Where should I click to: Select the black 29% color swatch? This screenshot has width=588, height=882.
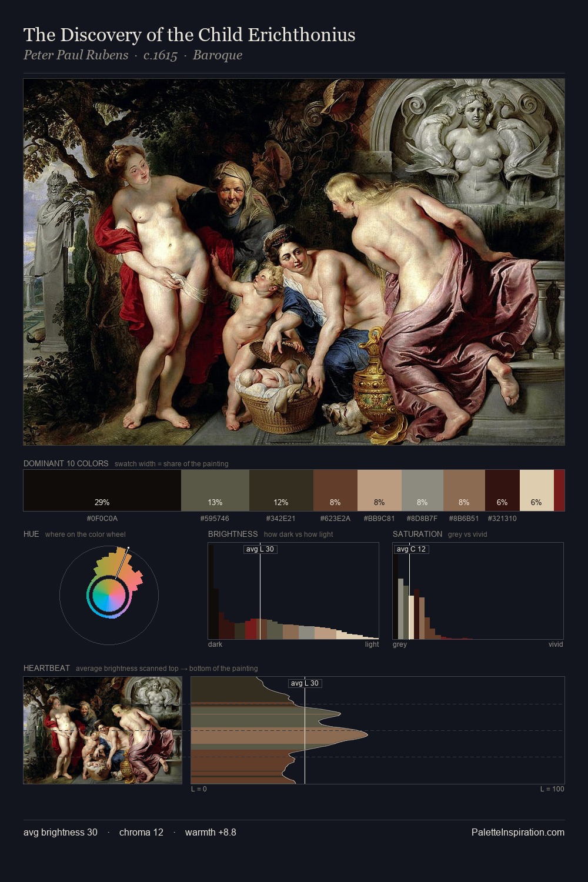102,490
